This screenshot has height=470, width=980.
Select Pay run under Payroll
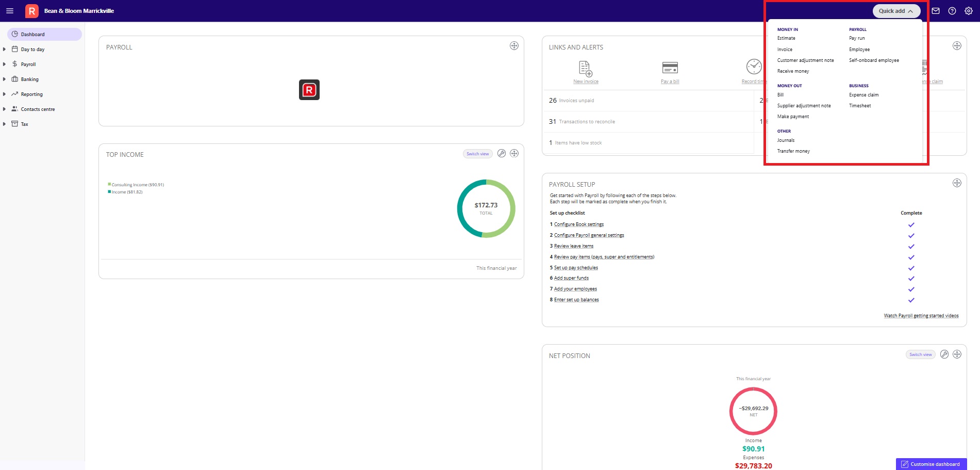tap(857, 38)
